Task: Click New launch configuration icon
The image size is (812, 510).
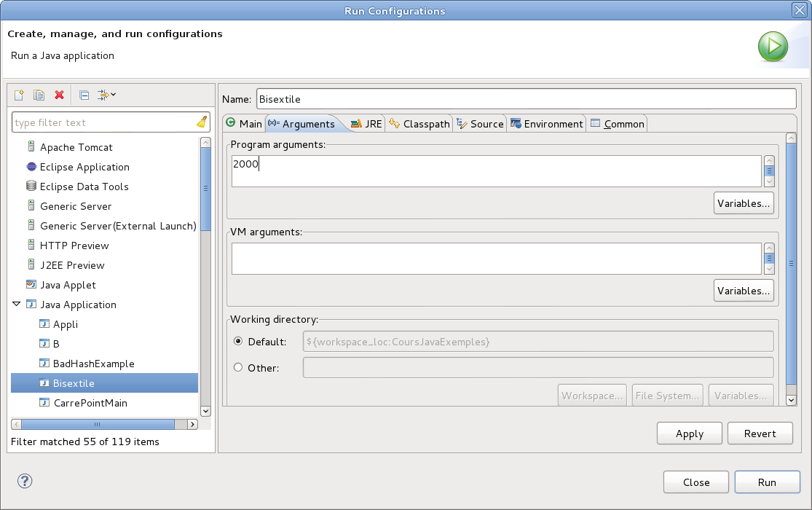Action: (x=19, y=95)
